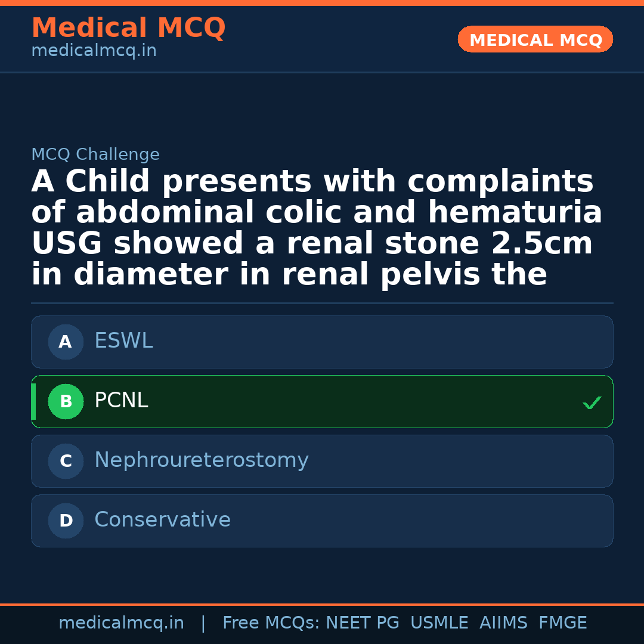This screenshot has height=644, width=644.
Task: Select the PCNL answer text
Action: coord(121,401)
